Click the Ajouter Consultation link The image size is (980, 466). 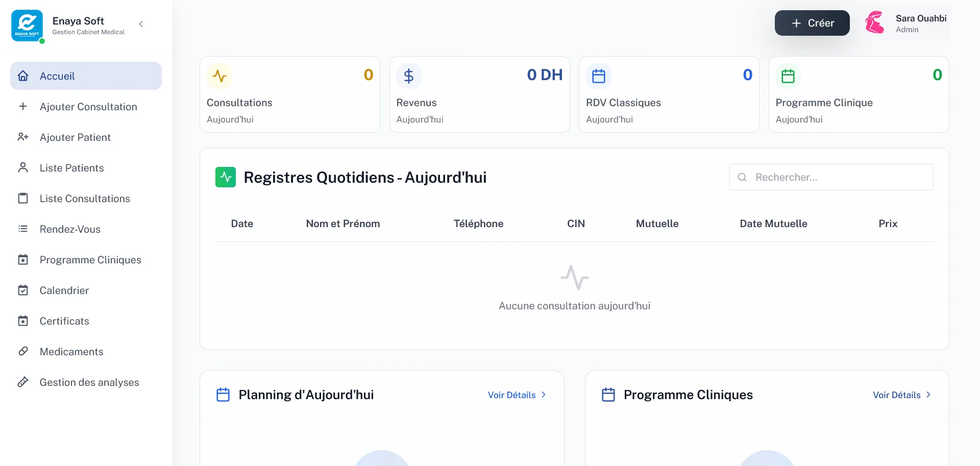click(x=88, y=106)
